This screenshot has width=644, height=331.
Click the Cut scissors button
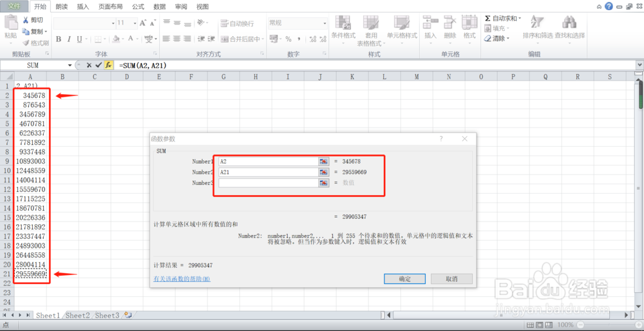click(x=32, y=20)
